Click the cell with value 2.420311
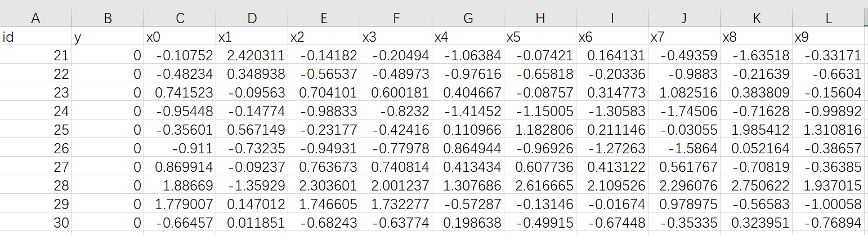The width and height of the screenshot is (868, 235). (252, 55)
